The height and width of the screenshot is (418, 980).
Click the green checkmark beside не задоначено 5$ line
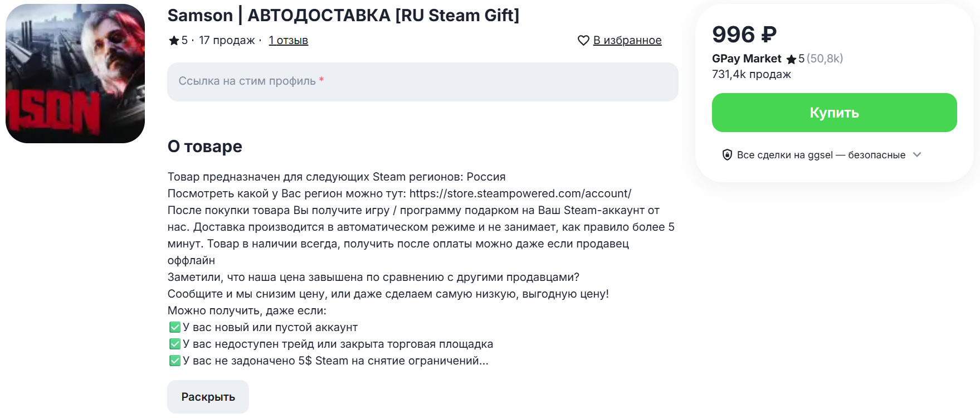[x=175, y=361]
